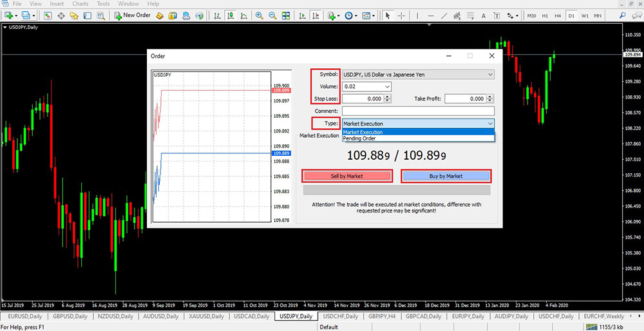Select the Fibonacci retracement tool
This screenshot has height=331, width=644.
(470, 15)
